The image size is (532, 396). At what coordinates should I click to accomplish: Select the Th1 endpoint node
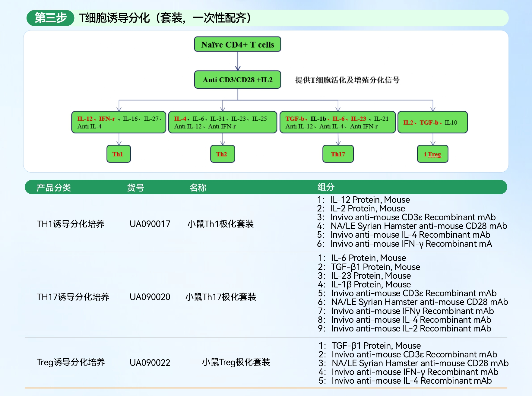tap(119, 154)
